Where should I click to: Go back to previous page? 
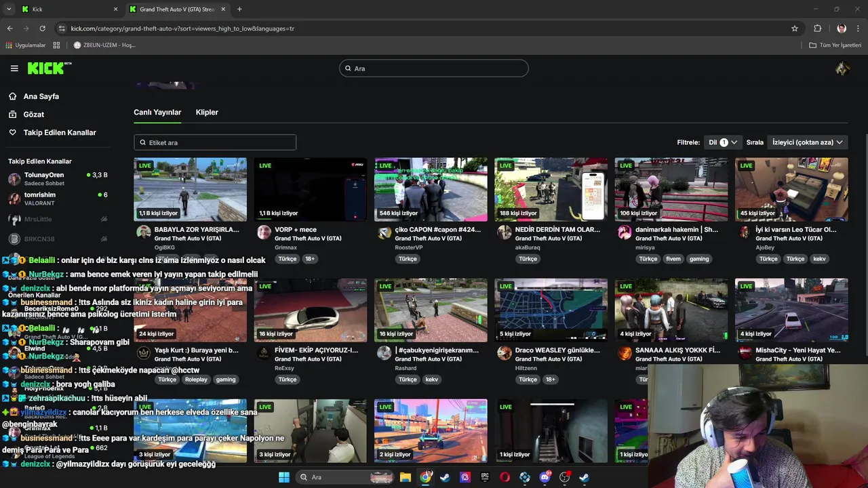9,28
